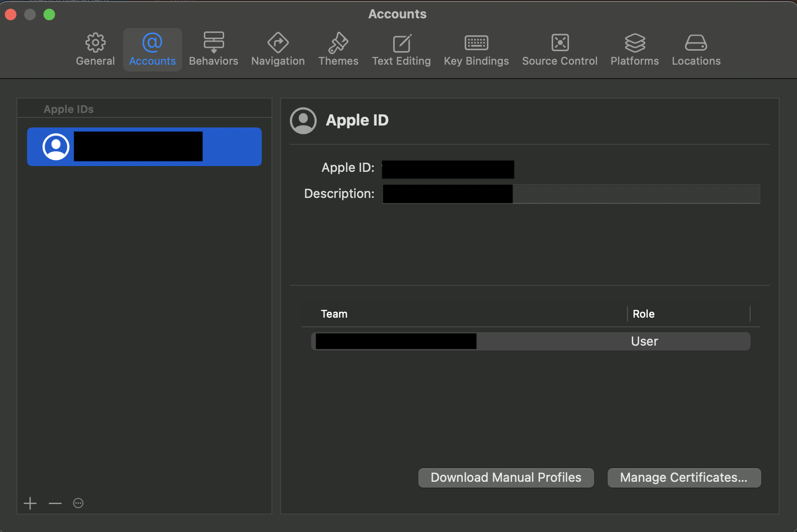Zoom the Accounts window with green button
797x532 pixels.
[x=49, y=14]
